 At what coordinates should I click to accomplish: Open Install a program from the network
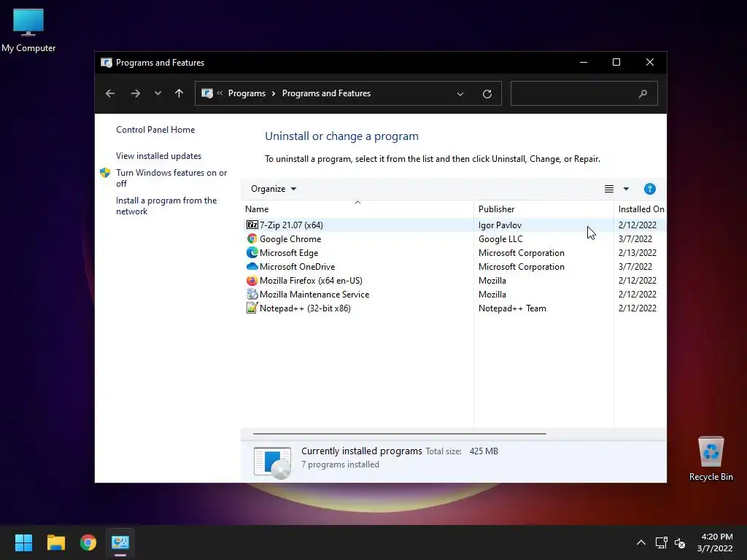click(x=166, y=206)
